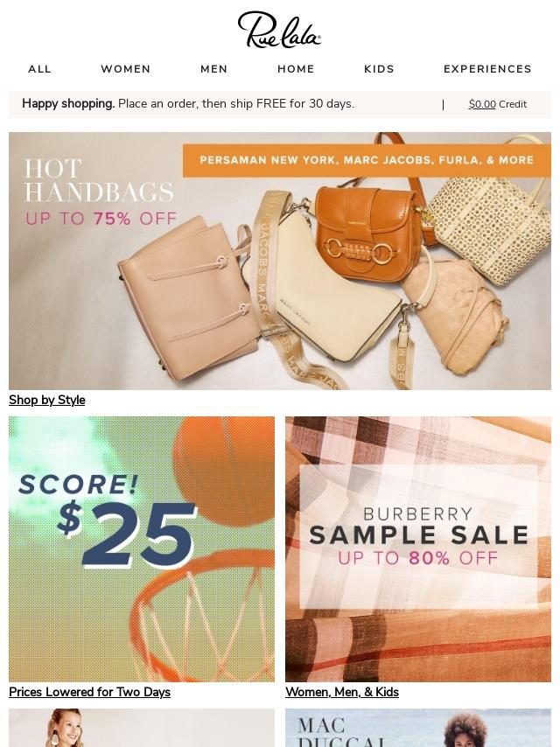
Task: Open the Score $25 basketball promo
Action: coord(142,548)
